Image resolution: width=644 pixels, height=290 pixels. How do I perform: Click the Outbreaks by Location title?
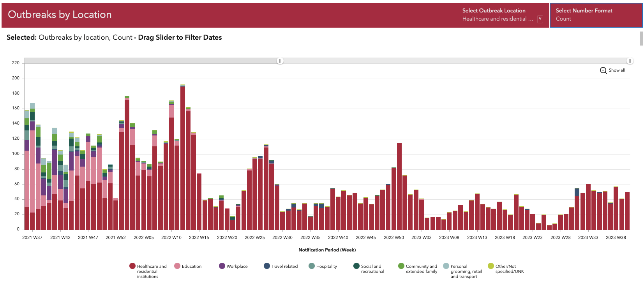pos(60,15)
